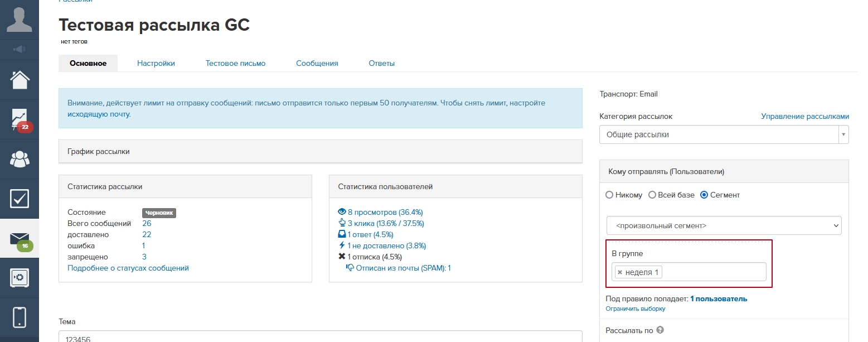Open 'Подробнее о статусах сообщений' link
This screenshot has height=342, width=868.
coord(128,268)
